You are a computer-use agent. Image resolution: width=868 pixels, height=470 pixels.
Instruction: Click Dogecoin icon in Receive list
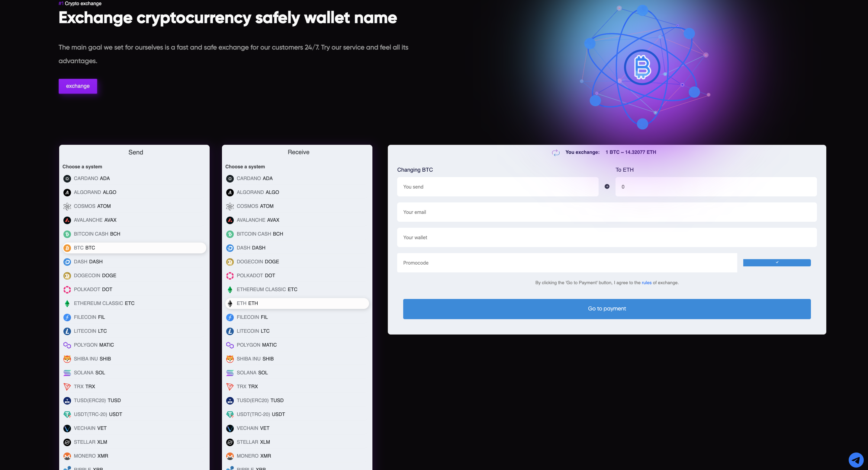click(x=230, y=262)
